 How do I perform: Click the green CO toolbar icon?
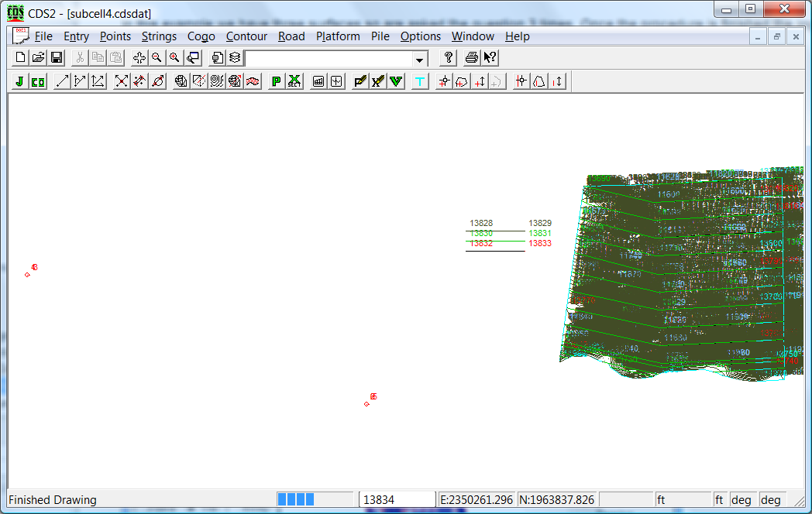(x=38, y=81)
